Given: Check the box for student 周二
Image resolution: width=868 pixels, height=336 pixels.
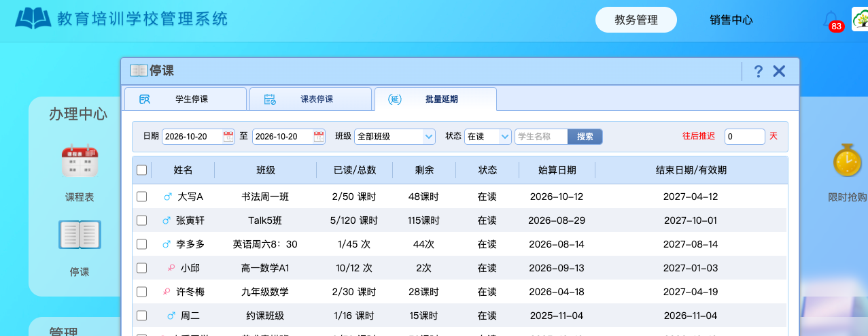Looking at the screenshot, I should point(141,316).
